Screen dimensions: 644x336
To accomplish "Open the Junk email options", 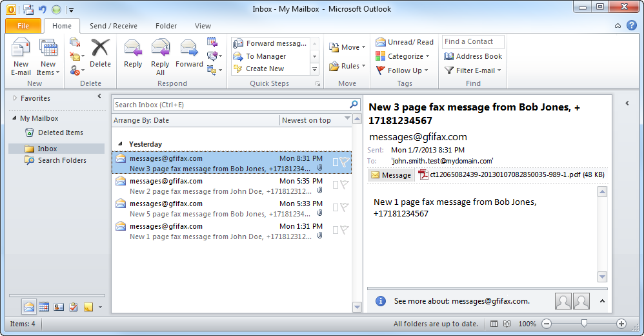I will [x=77, y=70].
